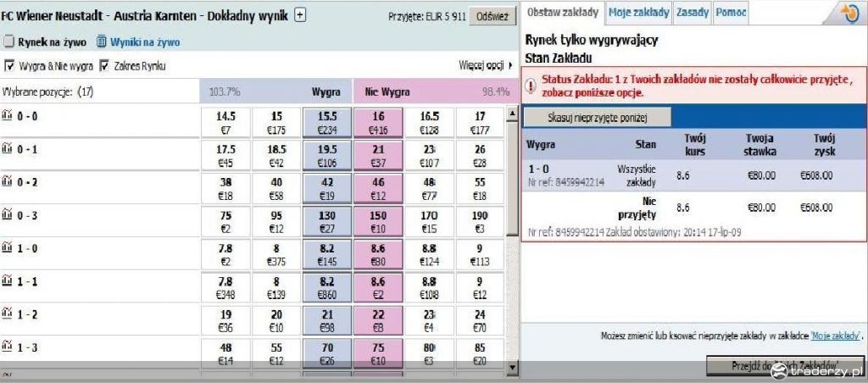Image resolution: width=868 pixels, height=383 pixels.
Task: Switch to the Obstaw zakłady tab
Action: tap(562, 12)
